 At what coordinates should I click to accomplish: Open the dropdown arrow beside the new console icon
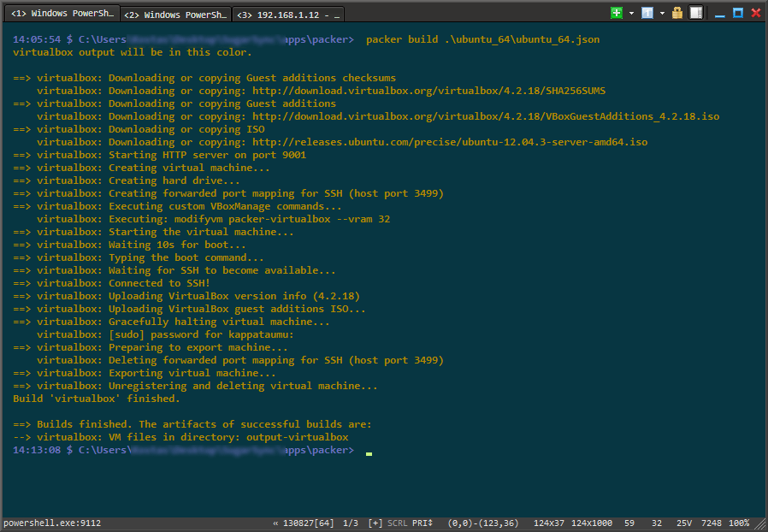[x=631, y=13]
